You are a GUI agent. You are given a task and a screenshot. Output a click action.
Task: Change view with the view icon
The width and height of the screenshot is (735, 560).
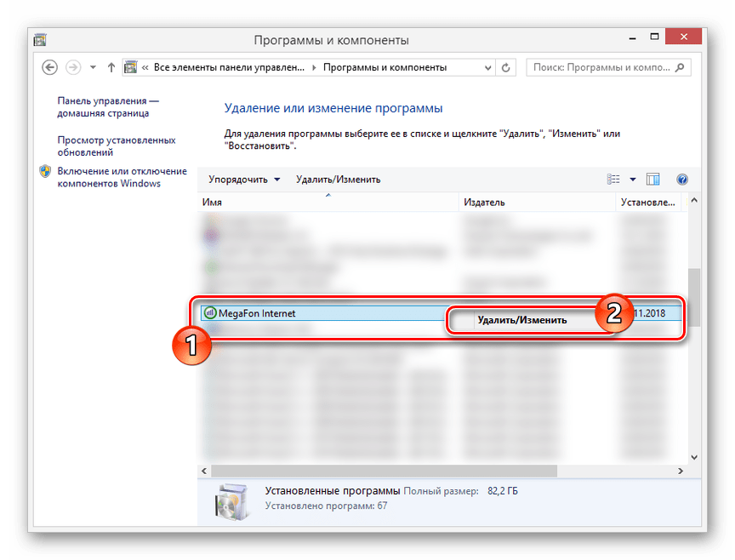pyautogui.click(x=613, y=180)
